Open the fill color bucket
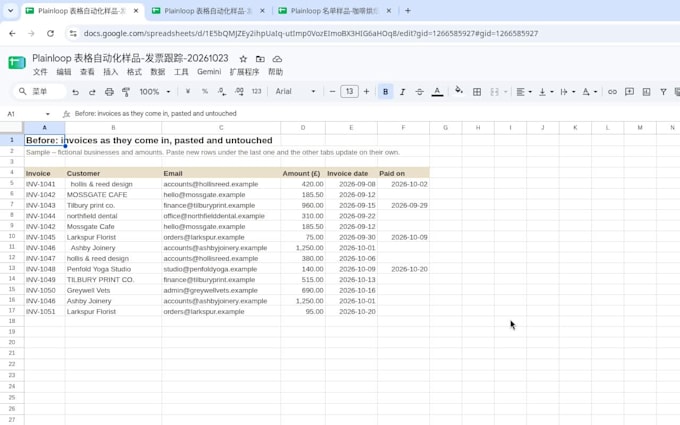Viewport: 680px width, 425px height. [458, 91]
